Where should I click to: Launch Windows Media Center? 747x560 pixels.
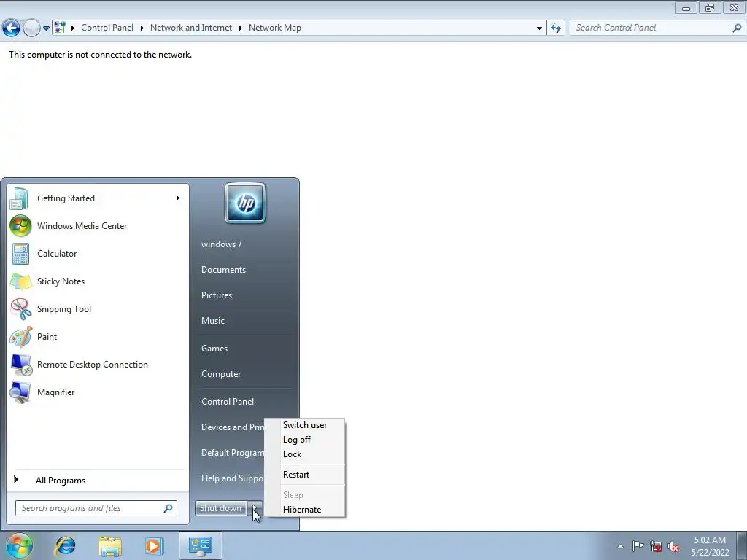click(98, 226)
